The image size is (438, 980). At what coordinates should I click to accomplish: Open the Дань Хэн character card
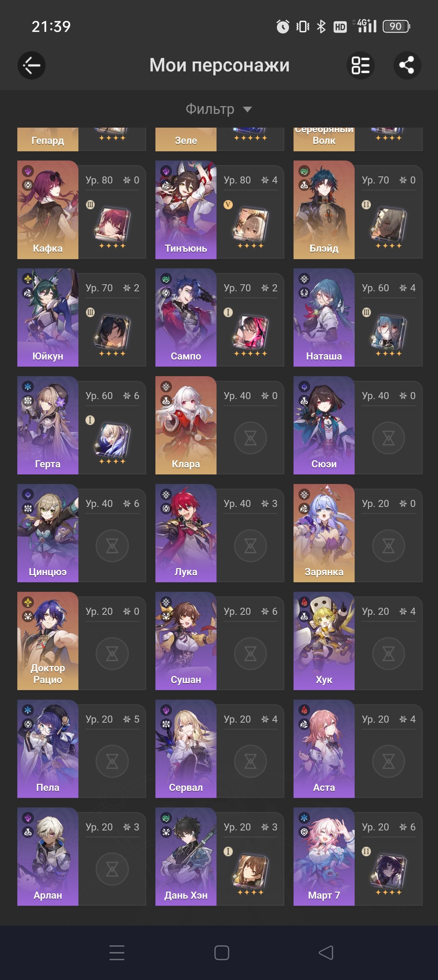tap(220, 856)
